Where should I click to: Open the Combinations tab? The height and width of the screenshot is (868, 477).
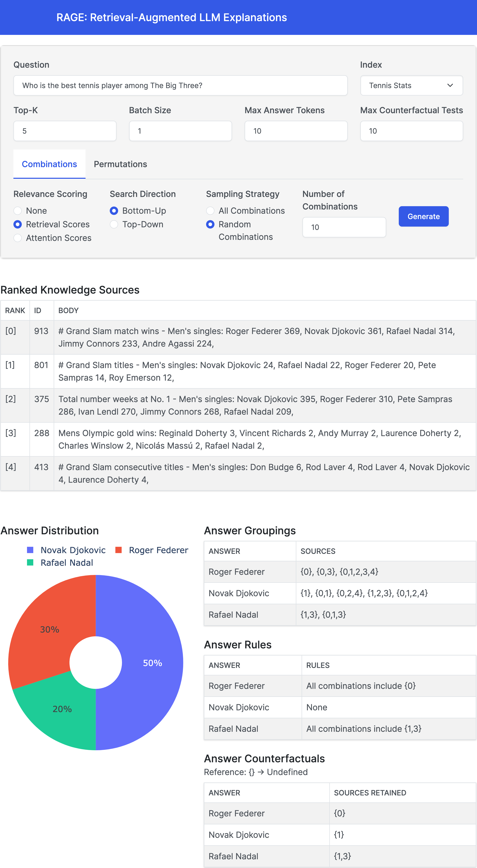pyautogui.click(x=49, y=164)
